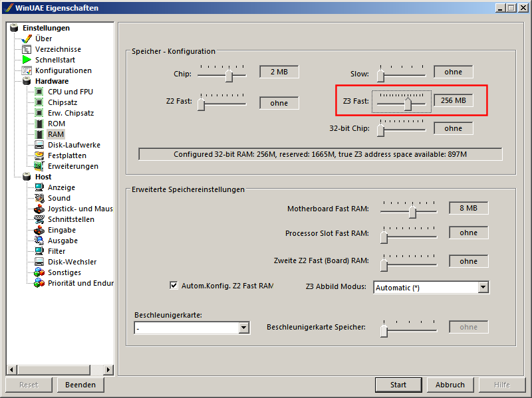
Task: Open Konfigurationen settings page
Action: pos(63,70)
